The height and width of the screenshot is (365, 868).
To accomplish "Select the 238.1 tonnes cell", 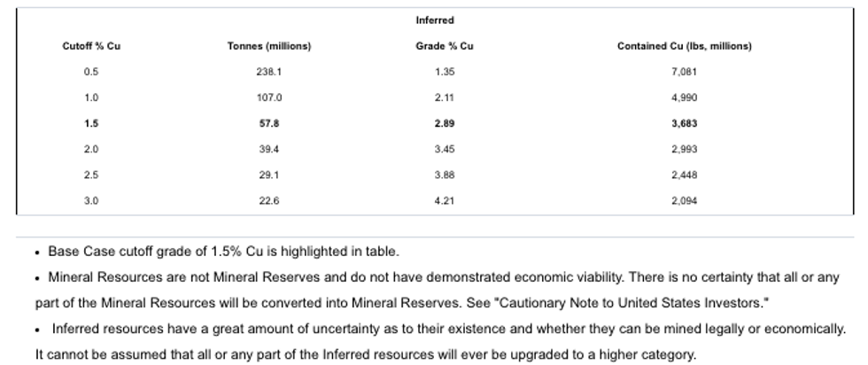I will point(269,72).
